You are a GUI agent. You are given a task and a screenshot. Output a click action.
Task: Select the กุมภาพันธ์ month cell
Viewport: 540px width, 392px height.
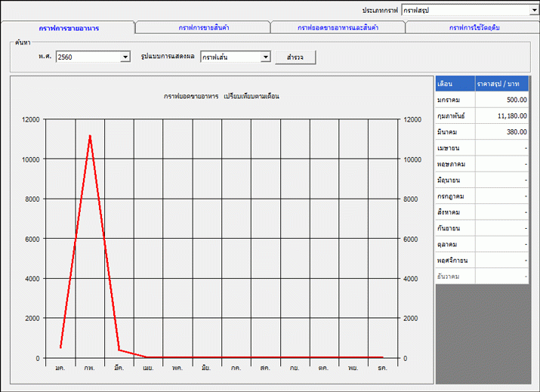(x=455, y=116)
